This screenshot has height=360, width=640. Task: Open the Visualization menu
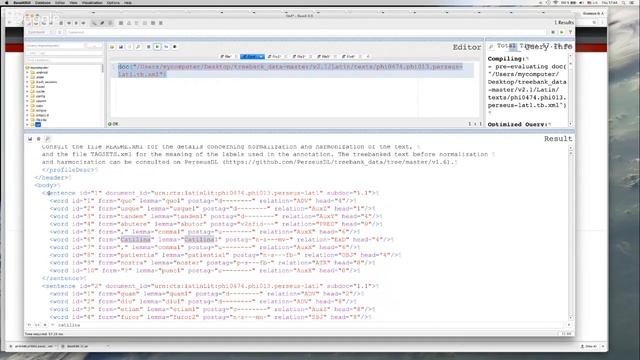pos(92,2)
